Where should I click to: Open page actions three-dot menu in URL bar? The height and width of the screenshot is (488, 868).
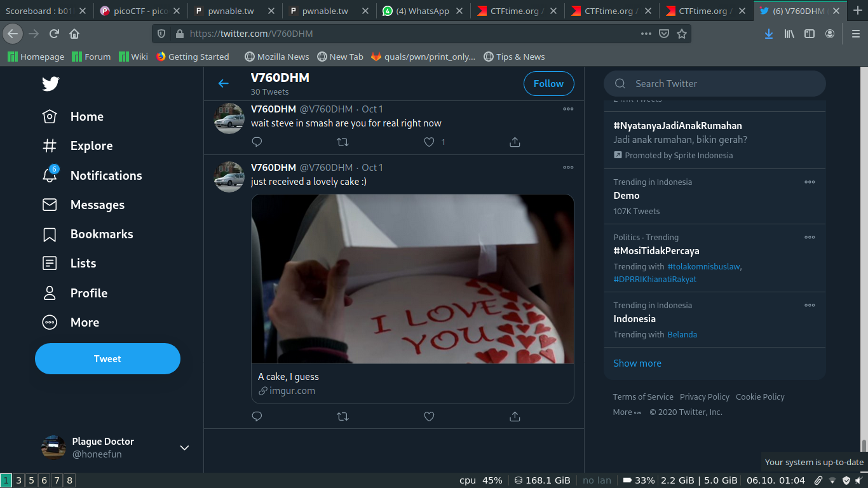tap(646, 34)
